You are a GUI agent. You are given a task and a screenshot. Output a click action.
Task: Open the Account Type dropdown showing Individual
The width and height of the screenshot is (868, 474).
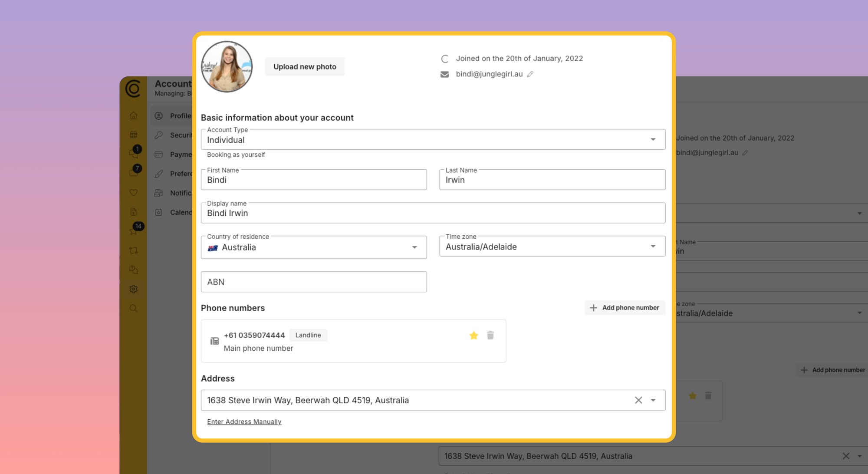click(x=433, y=140)
